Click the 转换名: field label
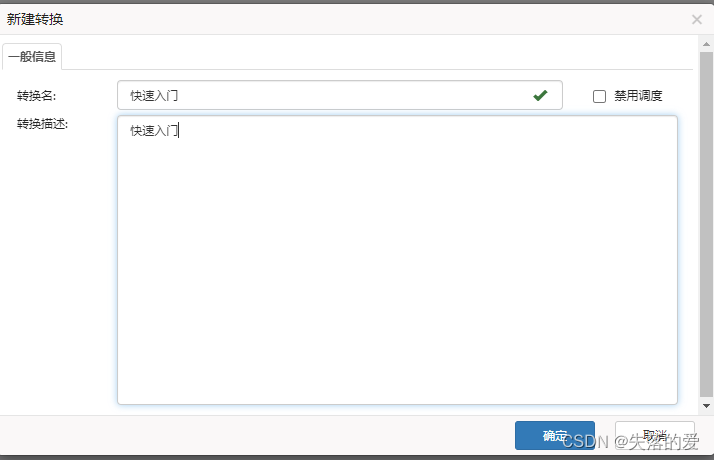 pyautogui.click(x=36, y=96)
